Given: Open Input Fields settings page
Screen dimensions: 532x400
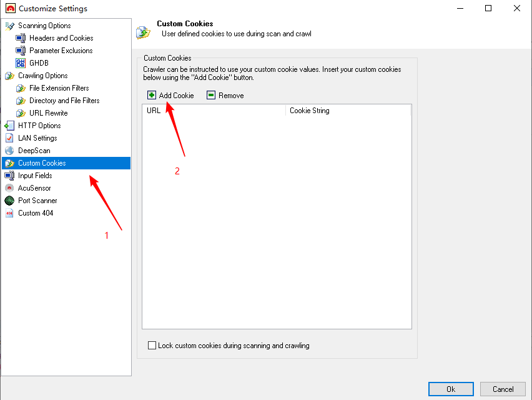Looking at the screenshot, I should [x=35, y=176].
